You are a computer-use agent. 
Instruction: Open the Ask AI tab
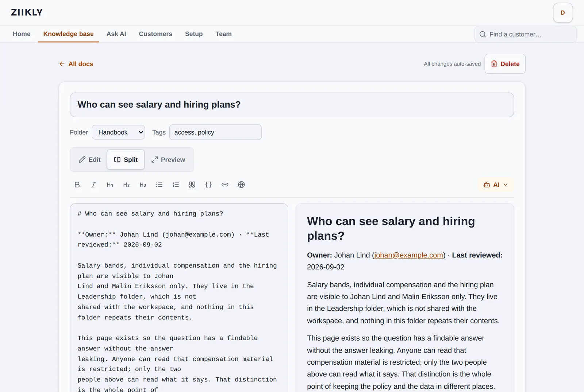(116, 34)
